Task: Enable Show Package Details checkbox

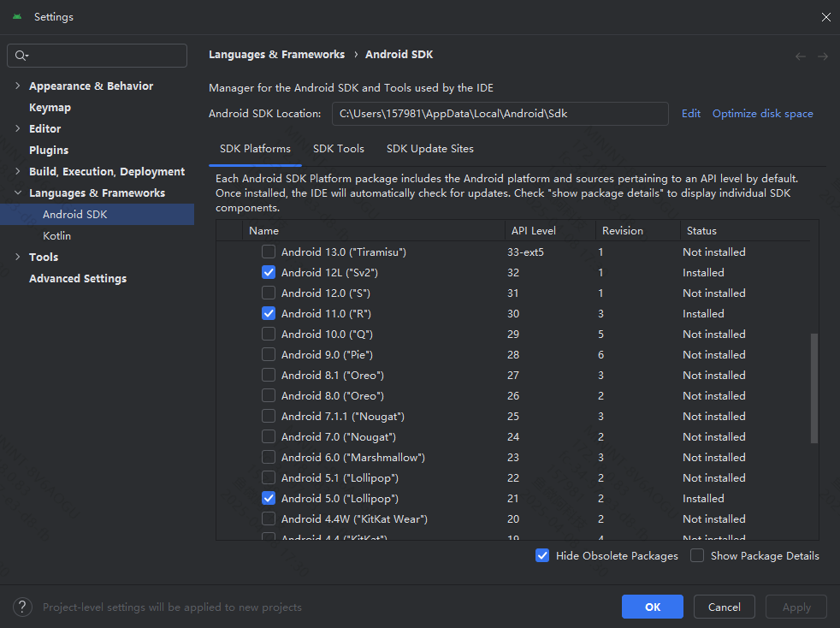Action: [697, 556]
